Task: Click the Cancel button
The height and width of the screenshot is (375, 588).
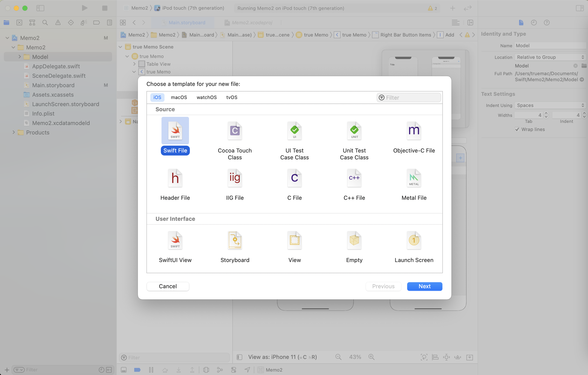Action: (168, 286)
